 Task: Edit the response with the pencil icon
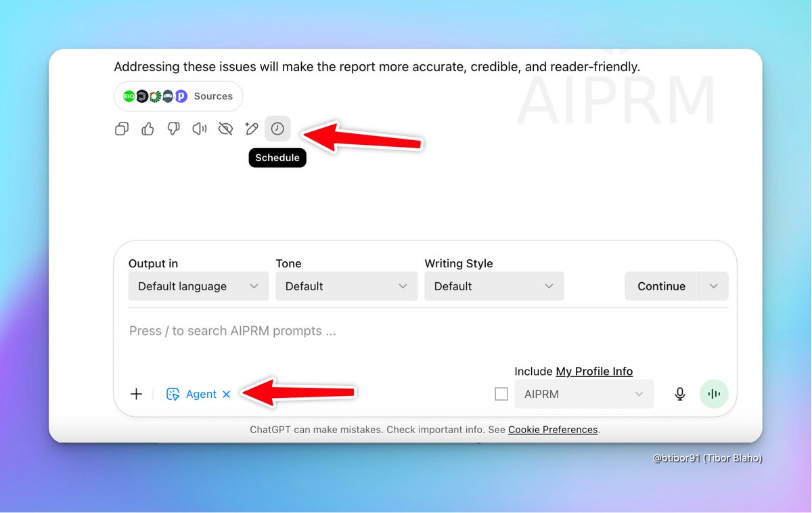[x=251, y=129]
